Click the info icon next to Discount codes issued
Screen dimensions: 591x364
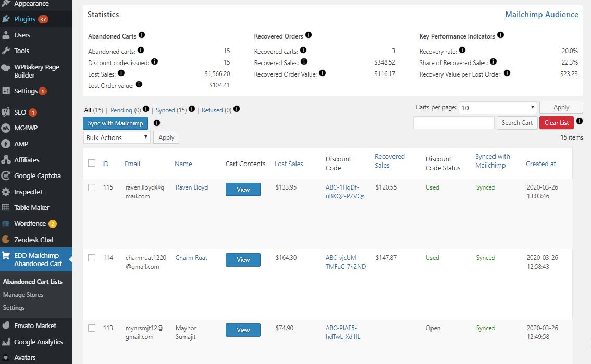[155, 61]
